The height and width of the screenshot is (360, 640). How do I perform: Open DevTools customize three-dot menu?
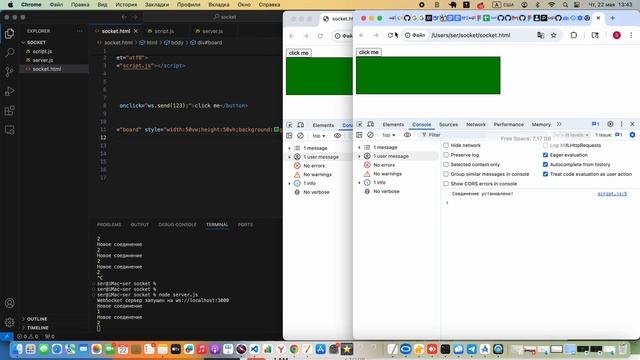click(x=622, y=124)
